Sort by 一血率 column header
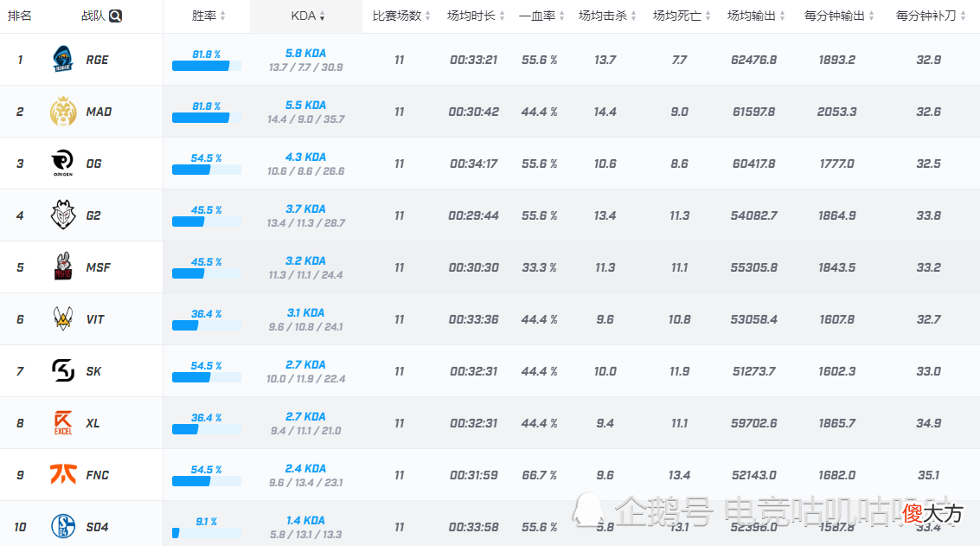This screenshot has width=980, height=546. 541,16
